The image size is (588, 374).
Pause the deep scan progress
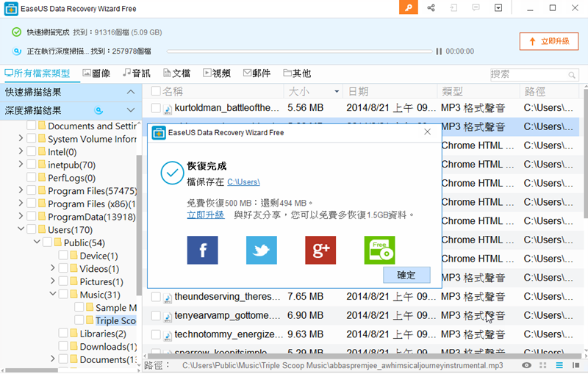pos(439,51)
